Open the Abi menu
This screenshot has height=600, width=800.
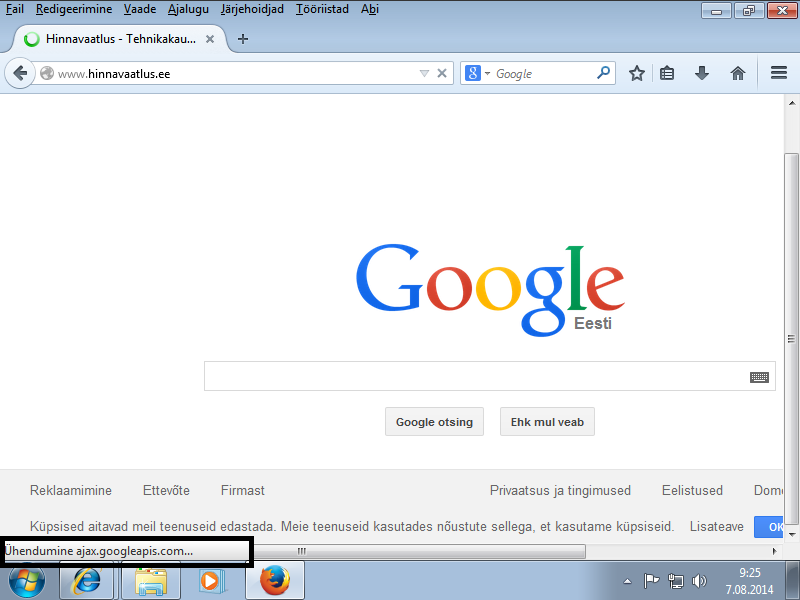(370, 9)
